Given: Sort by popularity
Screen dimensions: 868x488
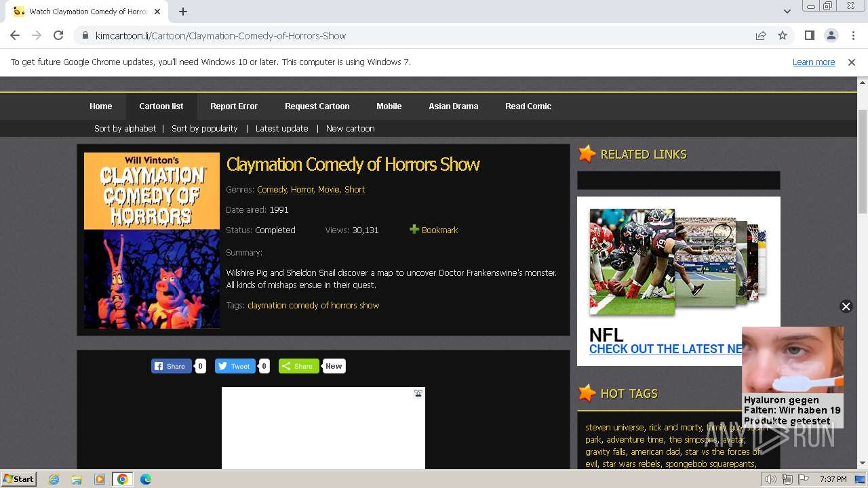Looking at the screenshot, I should (x=204, y=128).
